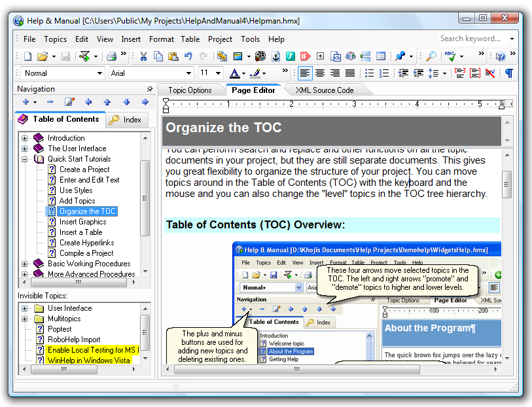Pin the Navigation panel
Screen dimensions: 532x407
tap(149, 89)
